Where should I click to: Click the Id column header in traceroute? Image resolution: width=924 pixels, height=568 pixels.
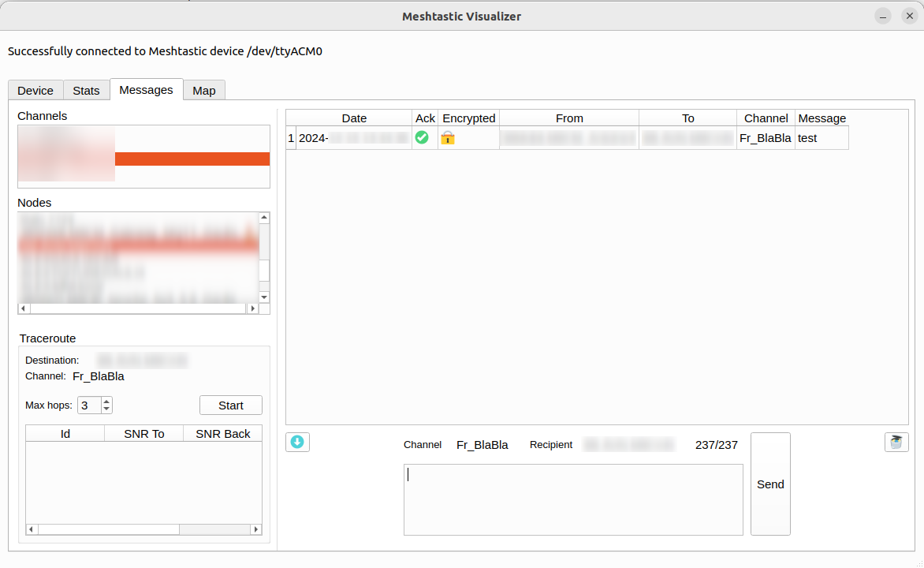(65, 434)
